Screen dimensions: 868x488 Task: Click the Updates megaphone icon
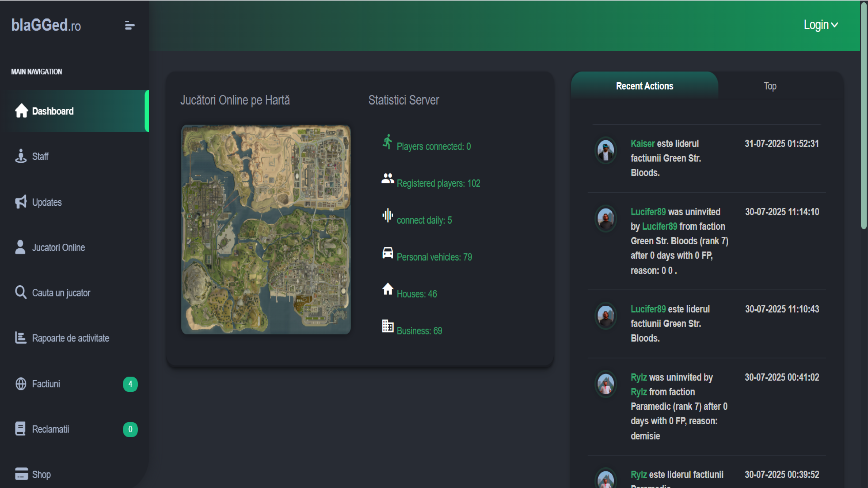(21, 202)
